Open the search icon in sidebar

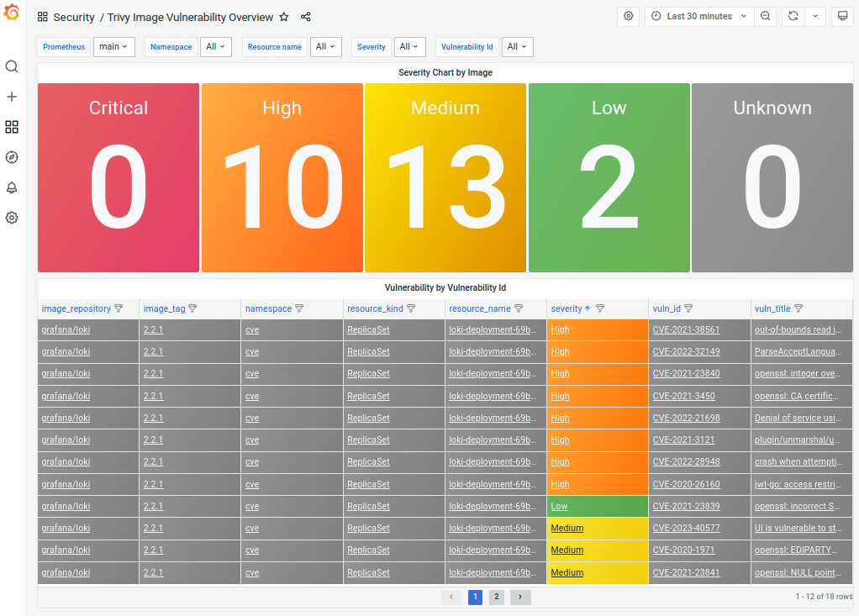12,66
